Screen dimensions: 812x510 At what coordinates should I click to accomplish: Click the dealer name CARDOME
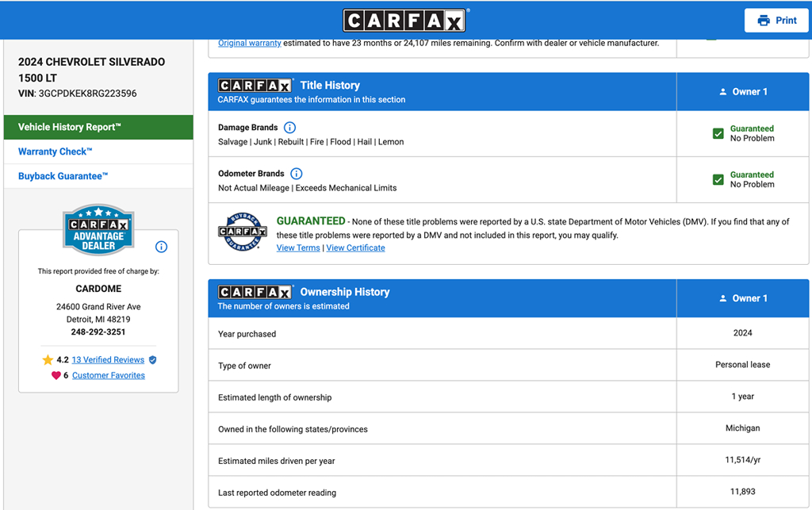[x=98, y=289]
